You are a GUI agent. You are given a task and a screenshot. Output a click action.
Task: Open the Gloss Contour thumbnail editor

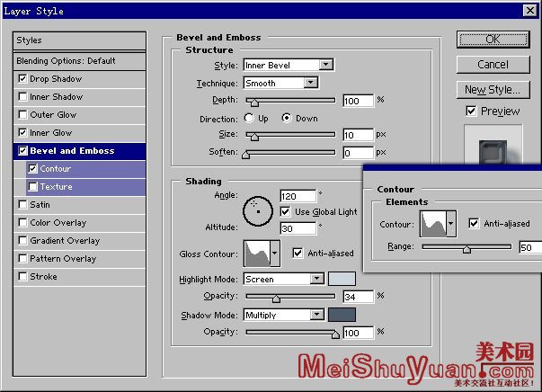click(257, 254)
